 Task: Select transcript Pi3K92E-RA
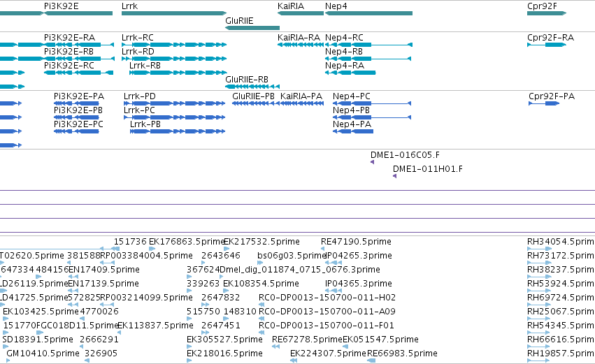(x=69, y=38)
